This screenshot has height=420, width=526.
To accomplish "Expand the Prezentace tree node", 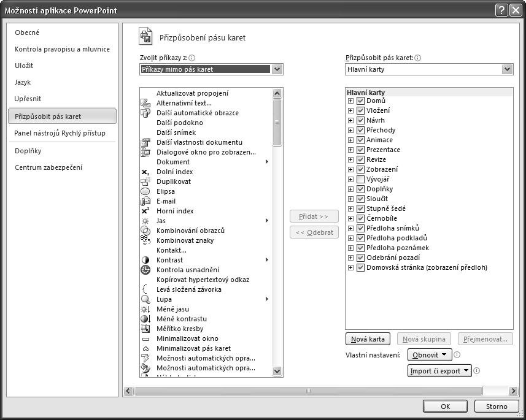I will [350, 150].
